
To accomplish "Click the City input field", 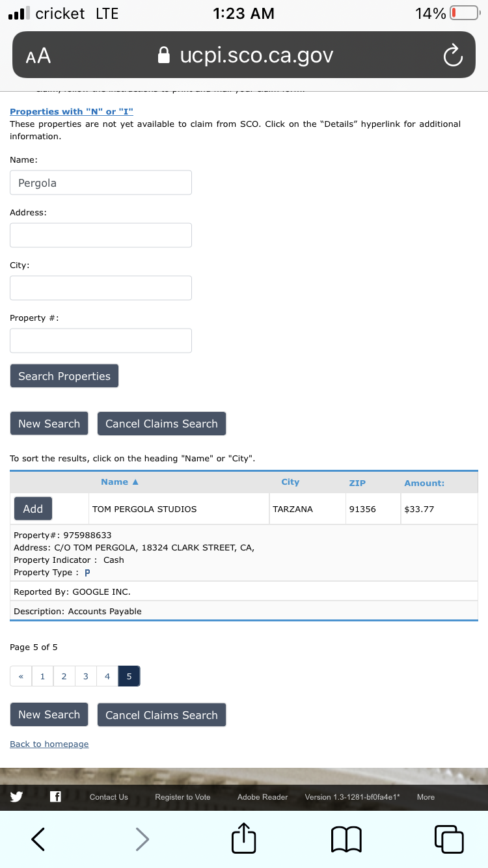I will click(101, 288).
